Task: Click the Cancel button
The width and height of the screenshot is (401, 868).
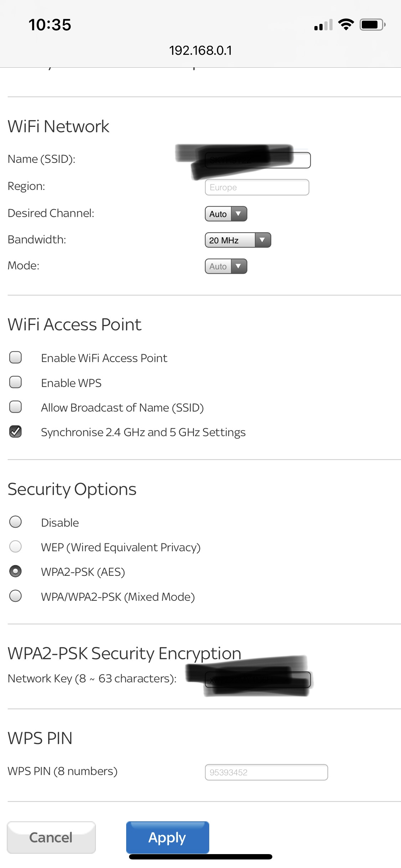Action: click(51, 838)
